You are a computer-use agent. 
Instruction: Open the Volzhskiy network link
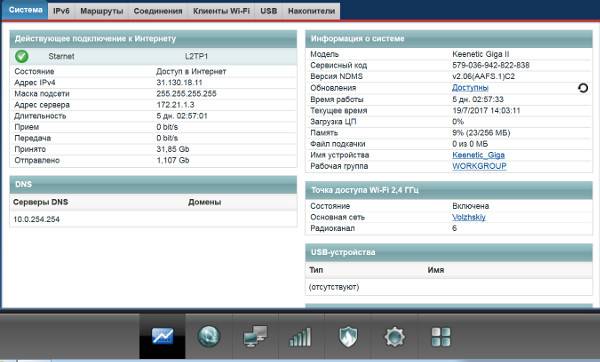pyautogui.click(x=469, y=217)
